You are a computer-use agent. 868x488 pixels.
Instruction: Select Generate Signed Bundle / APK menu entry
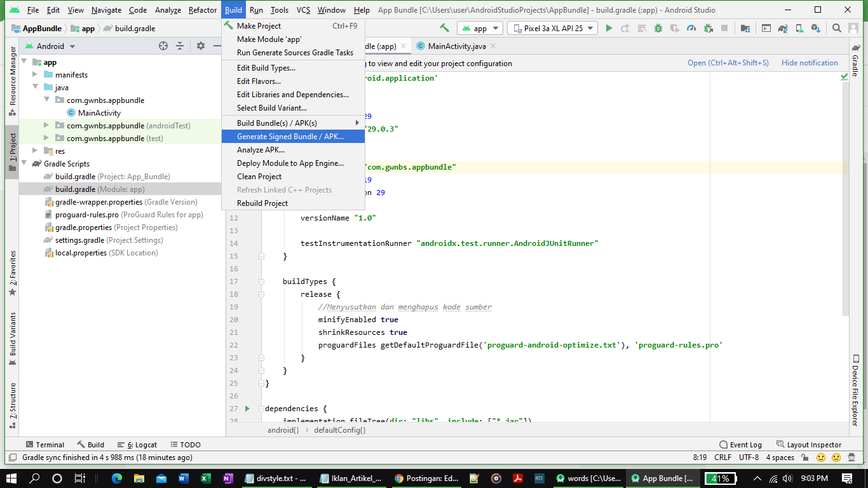click(x=289, y=136)
